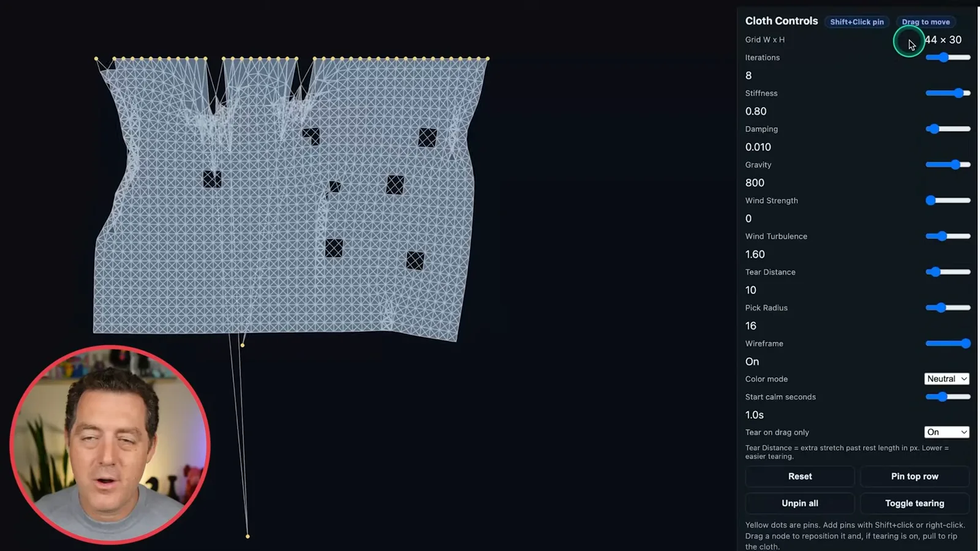Adjust the Wind Turbulence slider
The image size is (980, 551).
(x=948, y=236)
